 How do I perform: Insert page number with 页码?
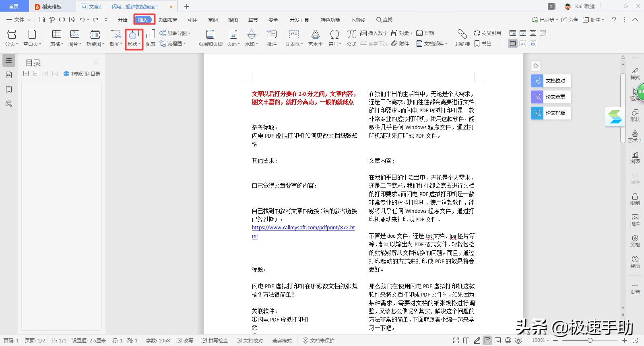point(233,38)
